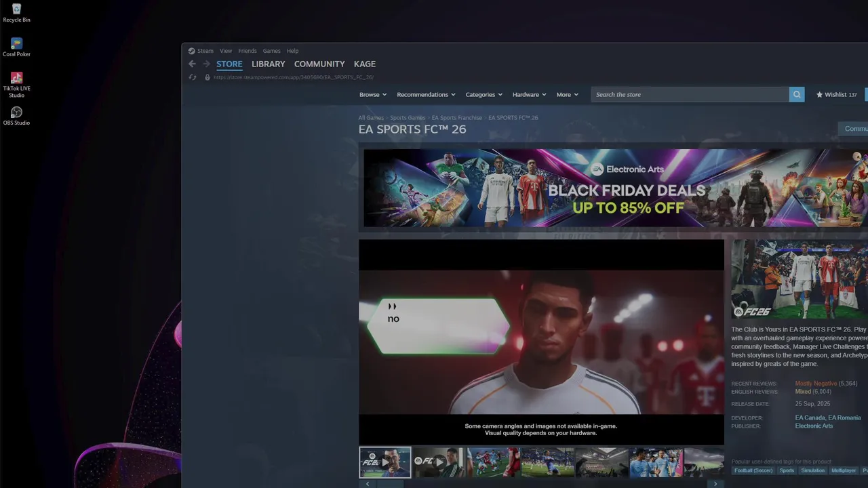This screenshot has height=488, width=868.
Task: Open the Mostly Negative recent reviews link
Action: tap(816, 384)
